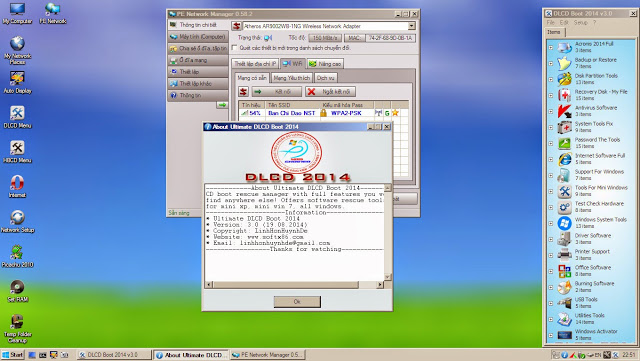This screenshot has width=640, height=361.
Task: Open HBCD Menu desktop icon
Action: tap(17, 152)
